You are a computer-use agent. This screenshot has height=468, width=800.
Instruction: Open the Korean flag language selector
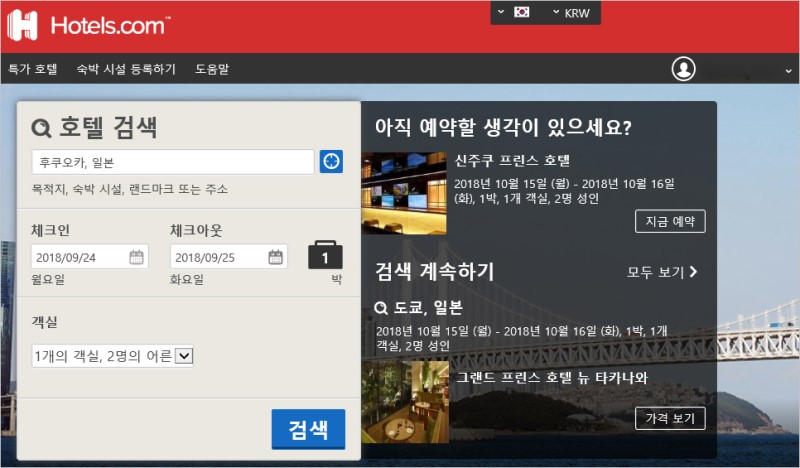point(515,12)
